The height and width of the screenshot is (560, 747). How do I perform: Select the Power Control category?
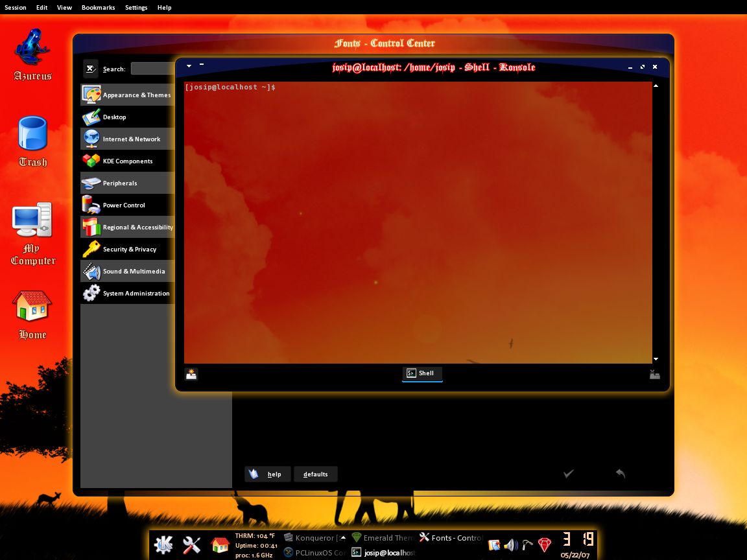(x=128, y=205)
